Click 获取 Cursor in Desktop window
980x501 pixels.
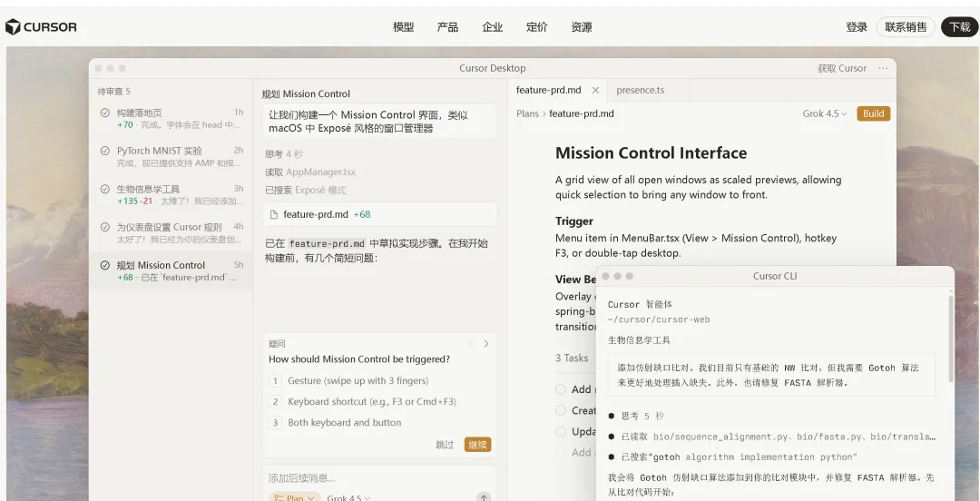842,68
